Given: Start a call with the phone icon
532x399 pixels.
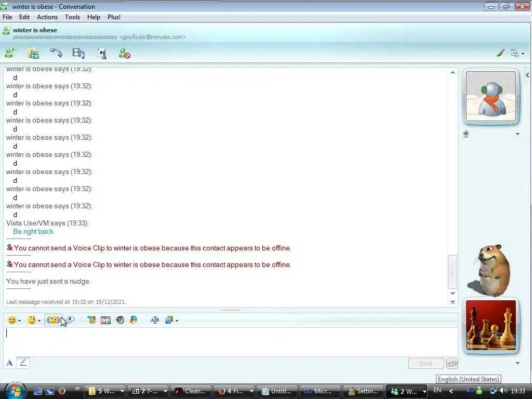Looking at the screenshot, I should point(56,53).
